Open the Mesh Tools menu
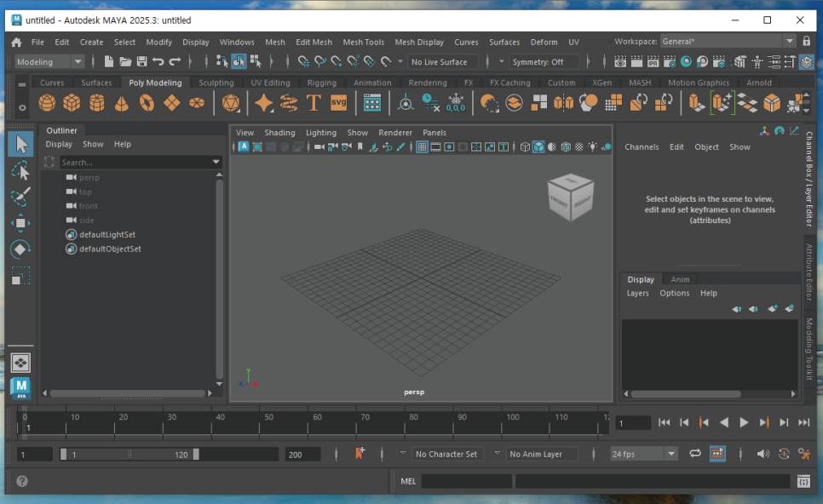823x504 pixels. point(363,42)
